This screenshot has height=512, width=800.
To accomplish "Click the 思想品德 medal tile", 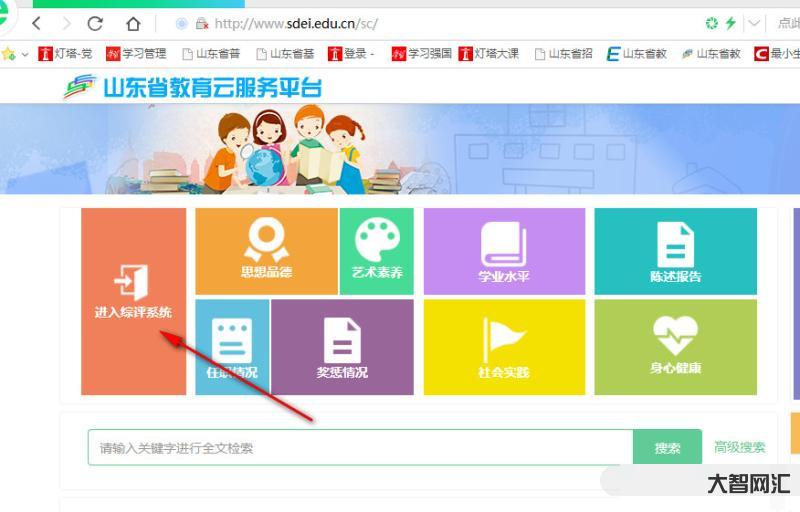I will coord(266,251).
